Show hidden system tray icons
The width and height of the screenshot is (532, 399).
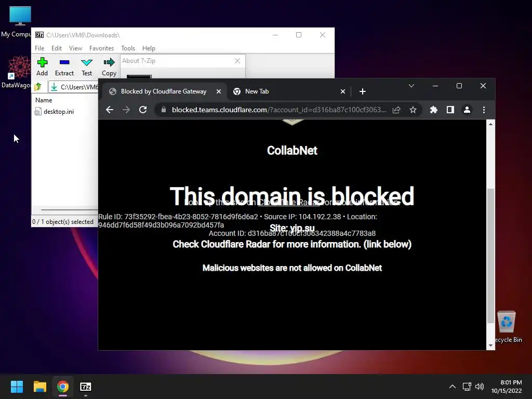tap(453, 387)
